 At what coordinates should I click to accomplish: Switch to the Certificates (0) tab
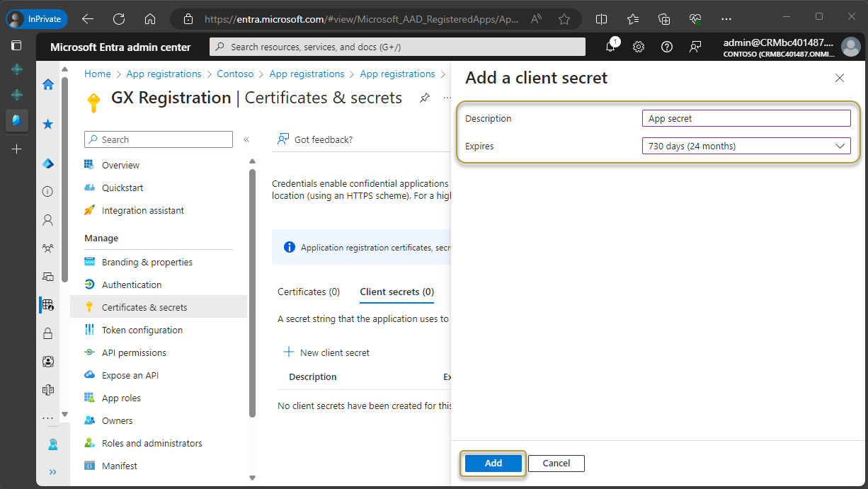point(309,292)
